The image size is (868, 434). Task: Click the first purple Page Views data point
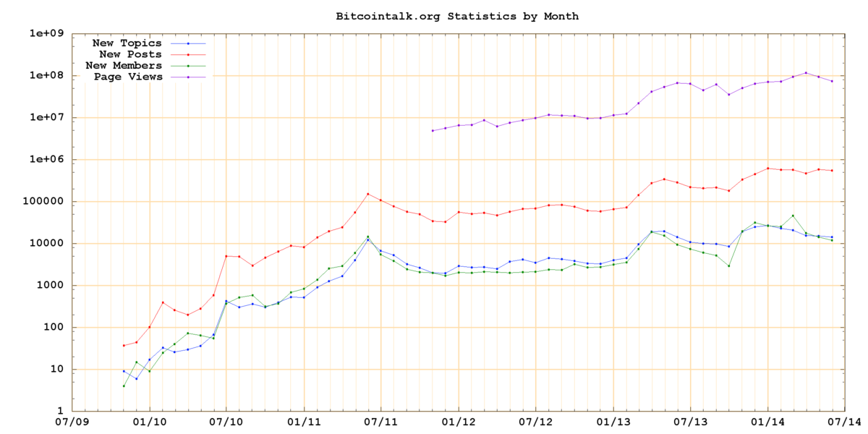(x=433, y=131)
